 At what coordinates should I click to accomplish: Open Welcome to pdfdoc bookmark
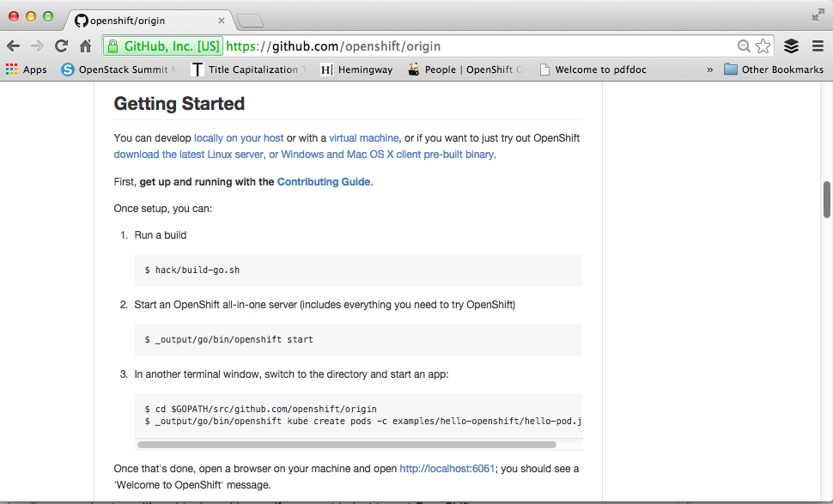tap(593, 70)
